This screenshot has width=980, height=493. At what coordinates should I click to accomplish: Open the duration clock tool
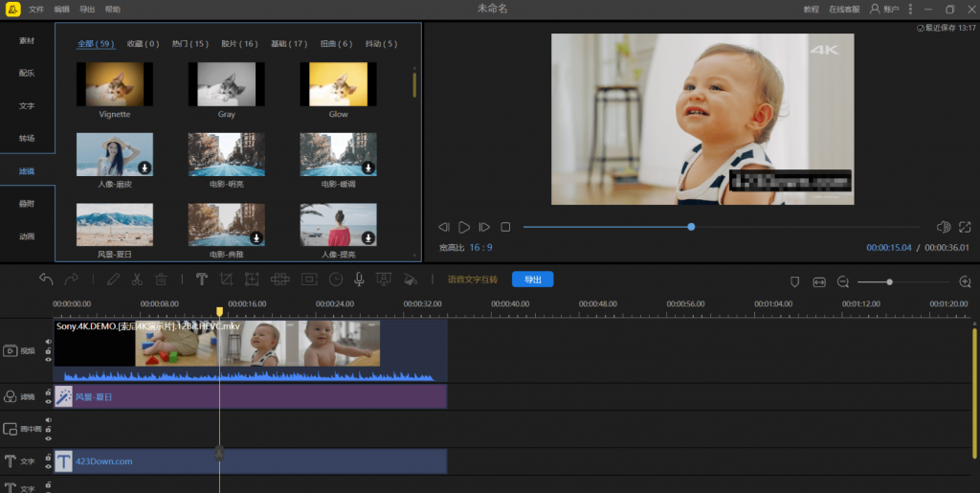click(x=336, y=280)
